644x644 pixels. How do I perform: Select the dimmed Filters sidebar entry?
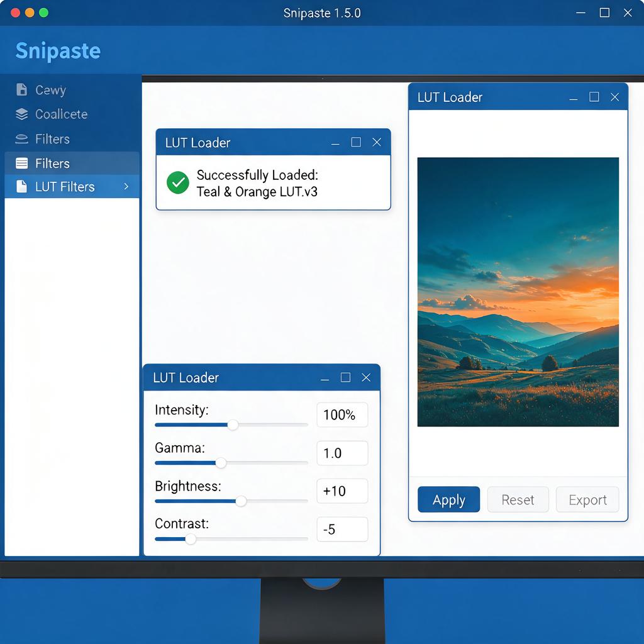point(52,139)
